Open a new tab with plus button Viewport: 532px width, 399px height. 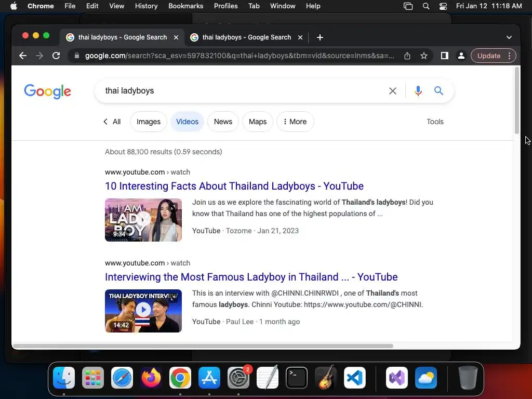(x=320, y=37)
